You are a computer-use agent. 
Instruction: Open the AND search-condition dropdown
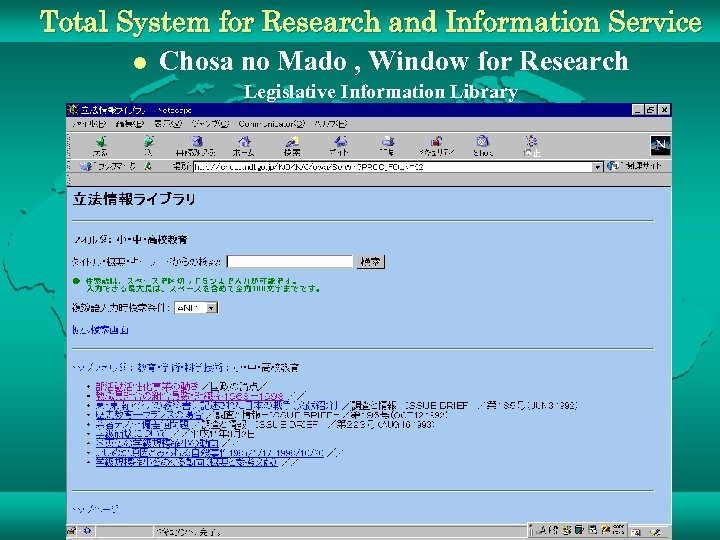tap(196, 308)
